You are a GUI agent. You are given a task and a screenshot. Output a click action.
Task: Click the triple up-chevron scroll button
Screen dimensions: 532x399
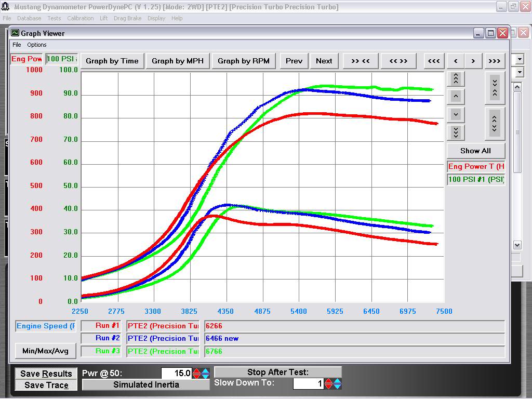(x=456, y=79)
